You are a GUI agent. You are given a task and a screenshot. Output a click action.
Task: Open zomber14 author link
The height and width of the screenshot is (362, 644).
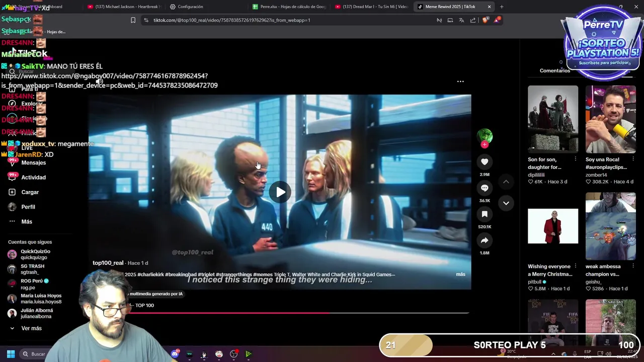coord(596,175)
